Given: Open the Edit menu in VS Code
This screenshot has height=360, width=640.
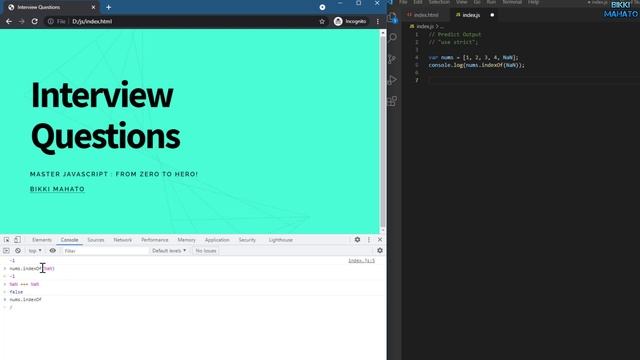Looking at the screenshot, I should (418, 2).
